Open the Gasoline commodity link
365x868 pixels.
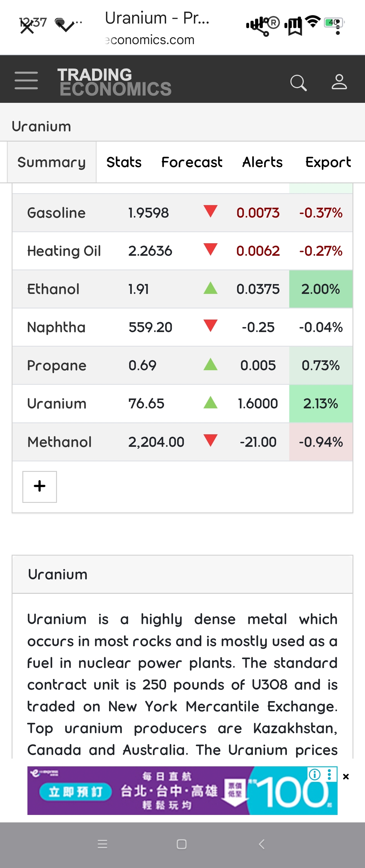[x=56, y=213]
